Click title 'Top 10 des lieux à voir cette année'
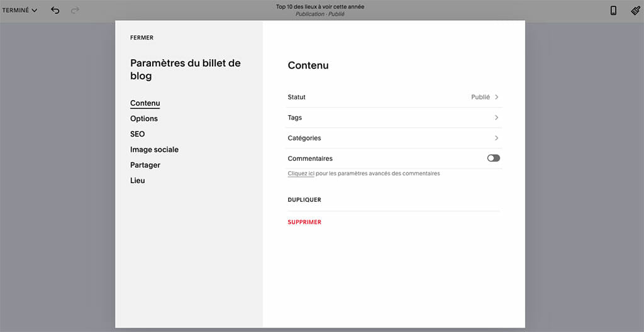The image size is (644, 332). [320, 6]
